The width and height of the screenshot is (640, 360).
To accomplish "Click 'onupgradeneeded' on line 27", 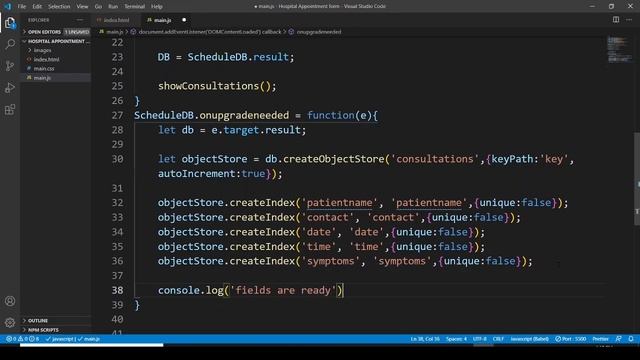I will click(244, 116).
